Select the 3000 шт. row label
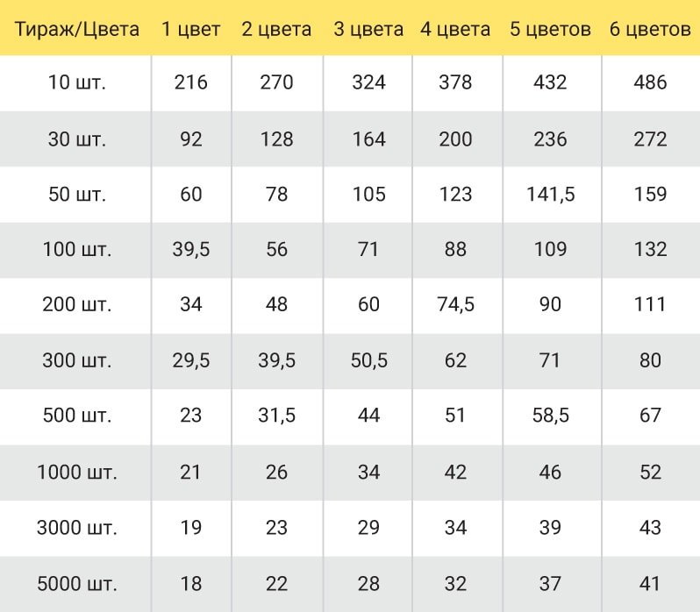This screenshot has width=700, height=612. (77, 528)
